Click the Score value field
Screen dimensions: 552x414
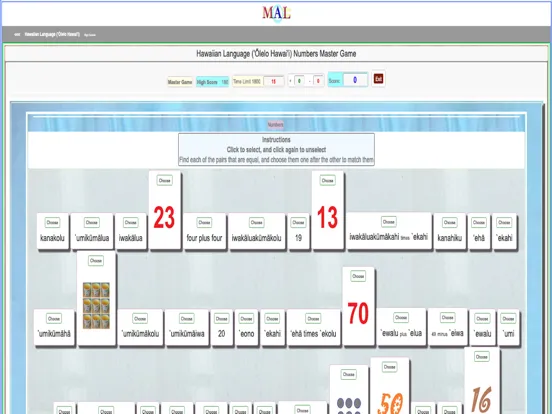[355, 80]
